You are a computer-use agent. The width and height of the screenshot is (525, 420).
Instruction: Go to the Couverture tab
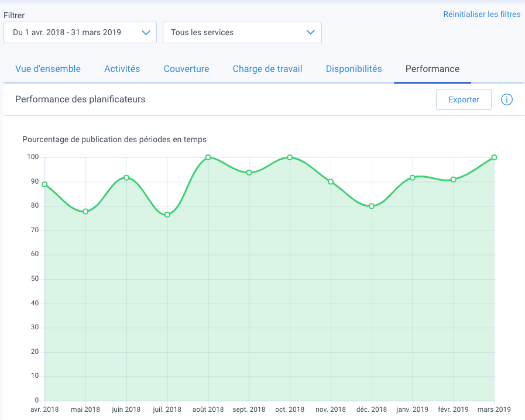(186, 69)
